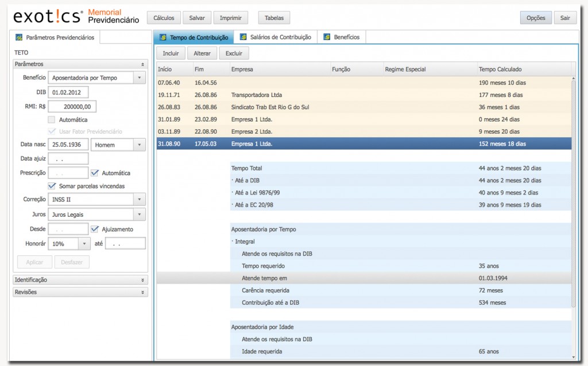Click the Benefícios tab icon

click(327, 37)
